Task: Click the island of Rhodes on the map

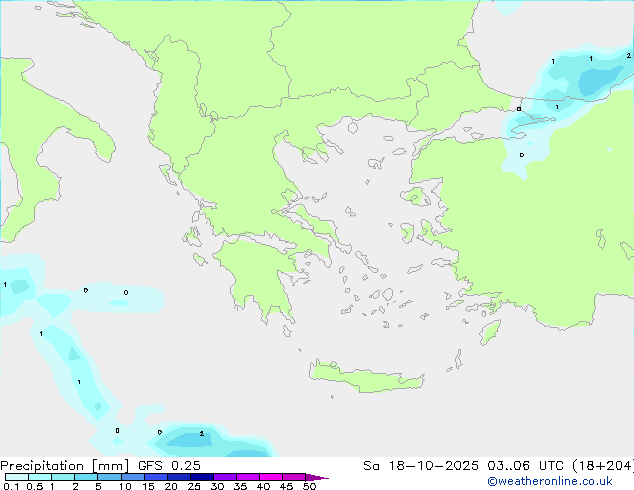Action: tap(490, 332)
